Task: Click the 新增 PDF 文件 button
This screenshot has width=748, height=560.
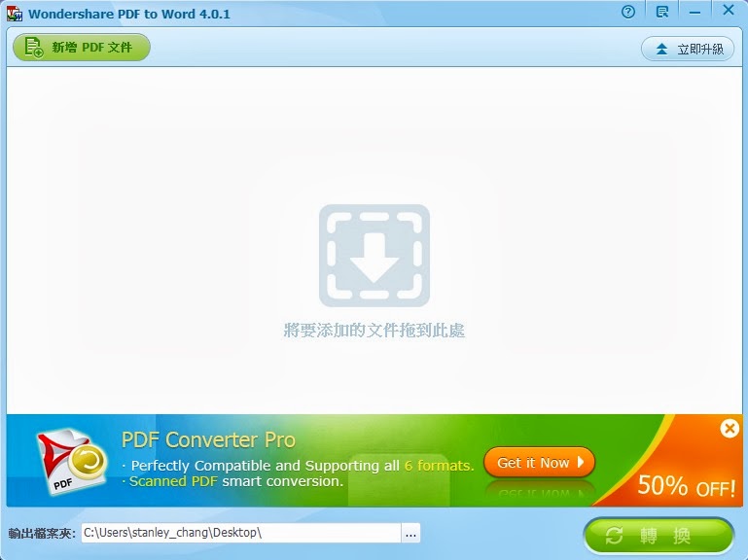Action: coord(82,48)
